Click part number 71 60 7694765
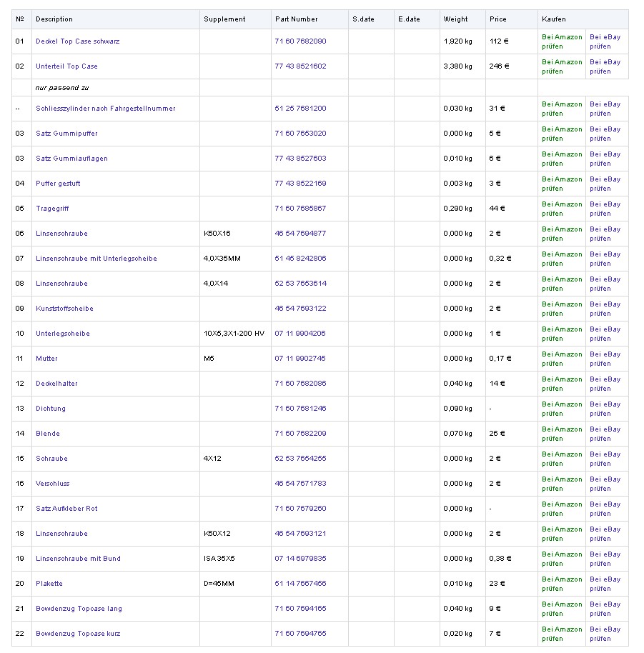The width and height of the screenshot is (644, 653). [x=300, y=634]
